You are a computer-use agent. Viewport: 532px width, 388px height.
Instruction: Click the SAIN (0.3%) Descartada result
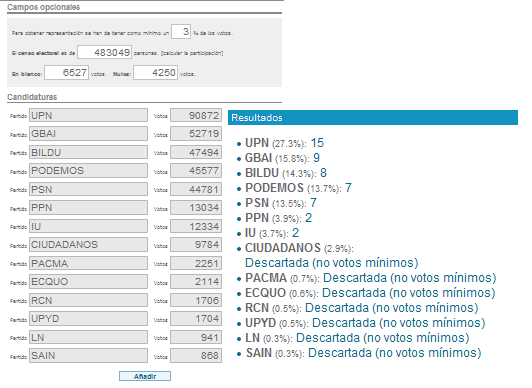[363, 353]
